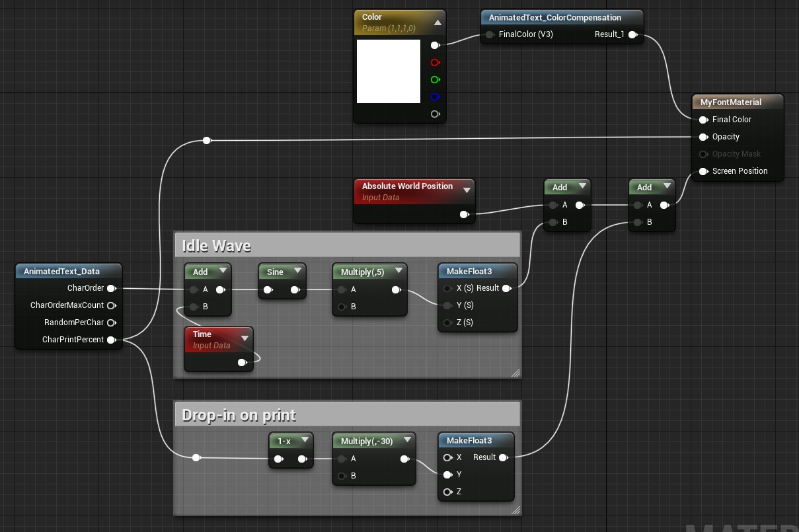
Task: Click the alpha output pin on Color node
Action: click(435, 114)
